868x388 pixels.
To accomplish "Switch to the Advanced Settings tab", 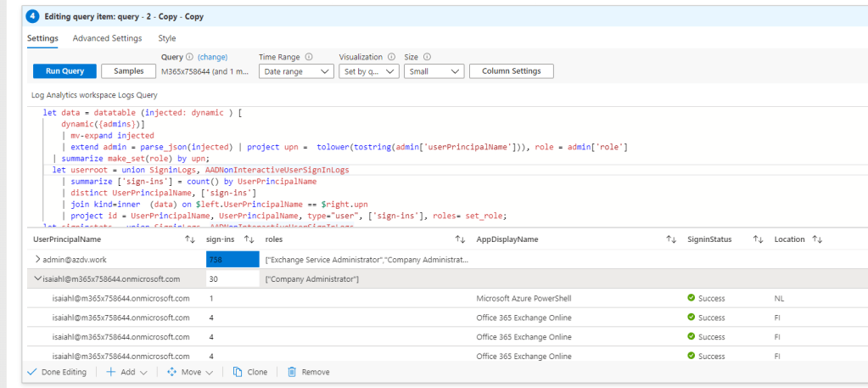I will point(107,38).
